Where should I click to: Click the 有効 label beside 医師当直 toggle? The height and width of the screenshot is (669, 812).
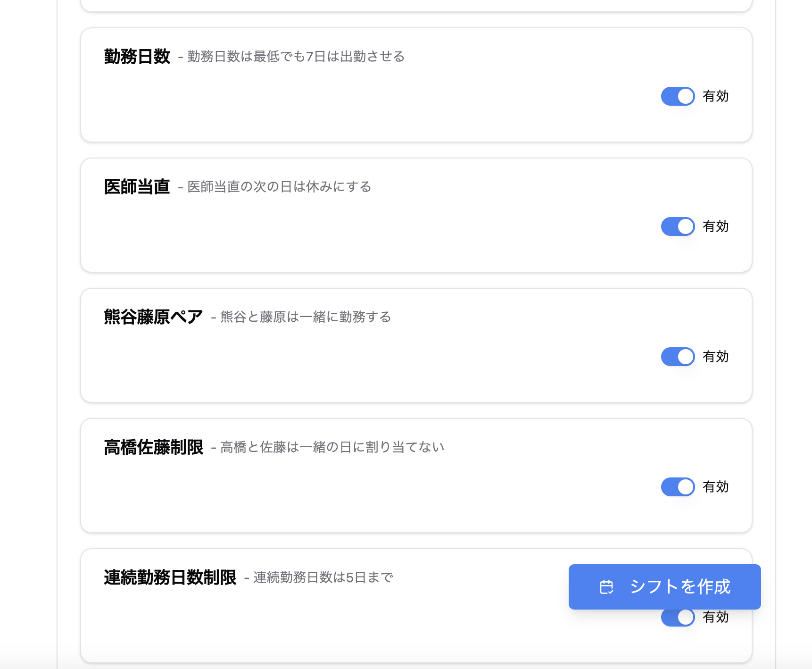[715, 226]
